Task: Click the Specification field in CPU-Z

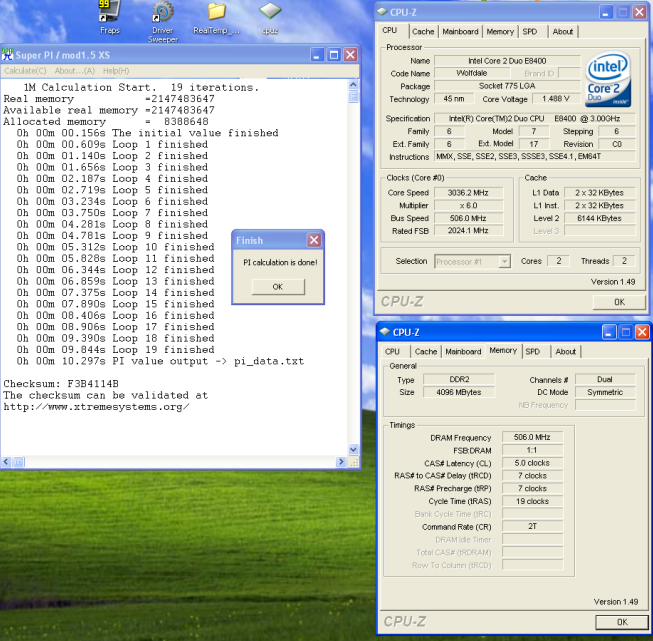Action: point(535,118)
